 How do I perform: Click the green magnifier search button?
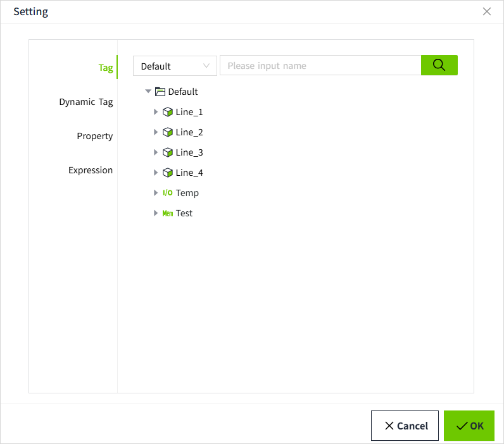point(439,65)
